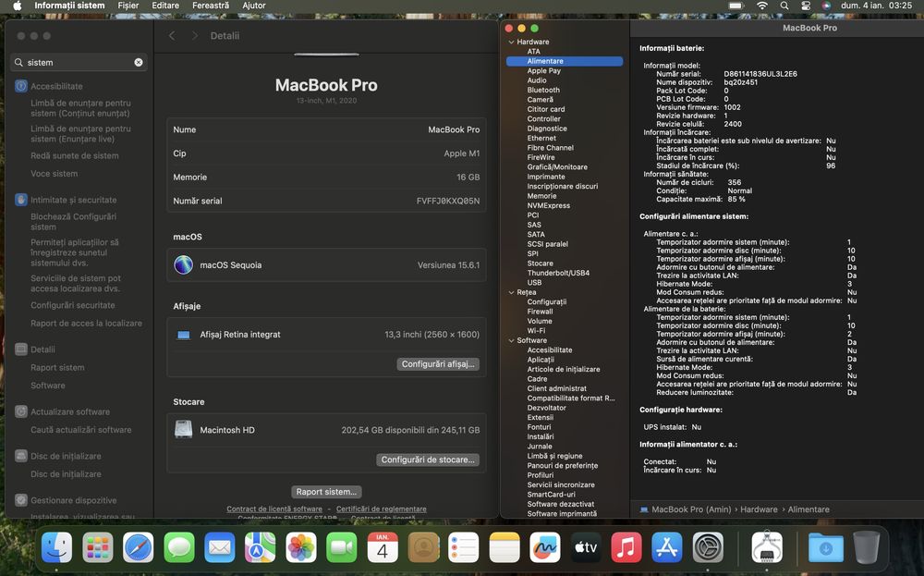Open Calendar icon showing 4
This screenshot has width=924, height=576.
(383, 547)
